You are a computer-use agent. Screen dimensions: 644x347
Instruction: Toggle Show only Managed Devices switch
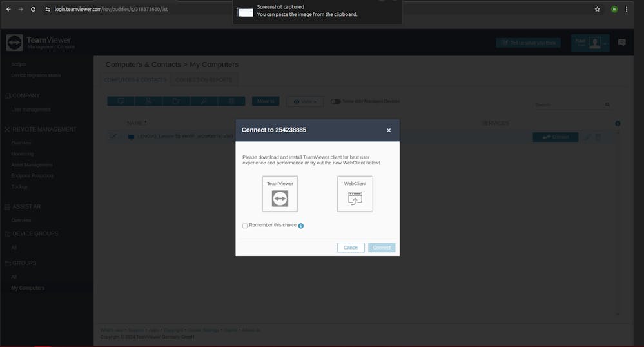pyautogui.click(x=336, y=101)
